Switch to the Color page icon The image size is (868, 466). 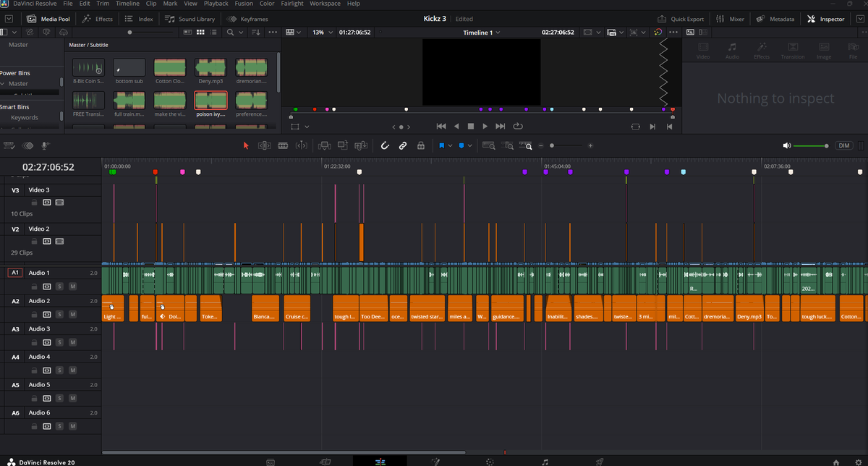[x=490, y=461]
